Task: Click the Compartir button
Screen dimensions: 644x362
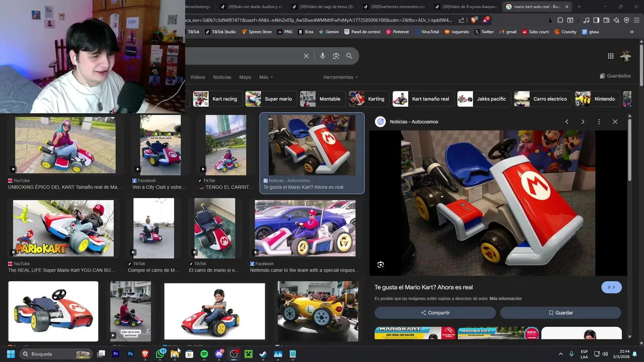Action: coord(435,313)
